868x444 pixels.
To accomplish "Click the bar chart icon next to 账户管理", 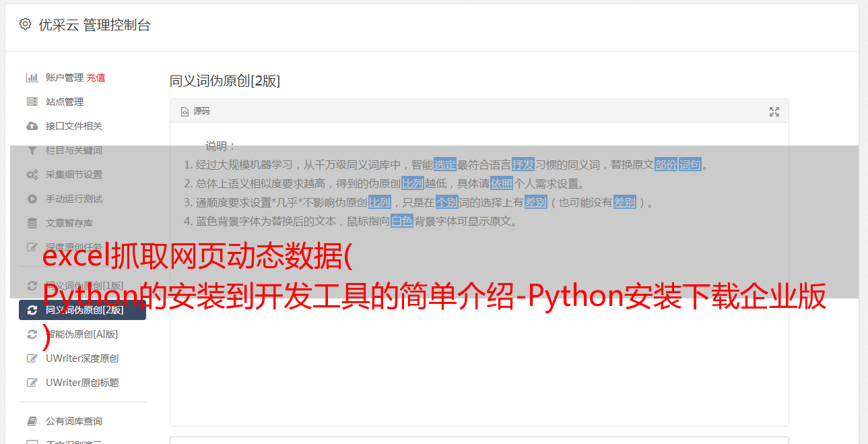I will (32, 77).
